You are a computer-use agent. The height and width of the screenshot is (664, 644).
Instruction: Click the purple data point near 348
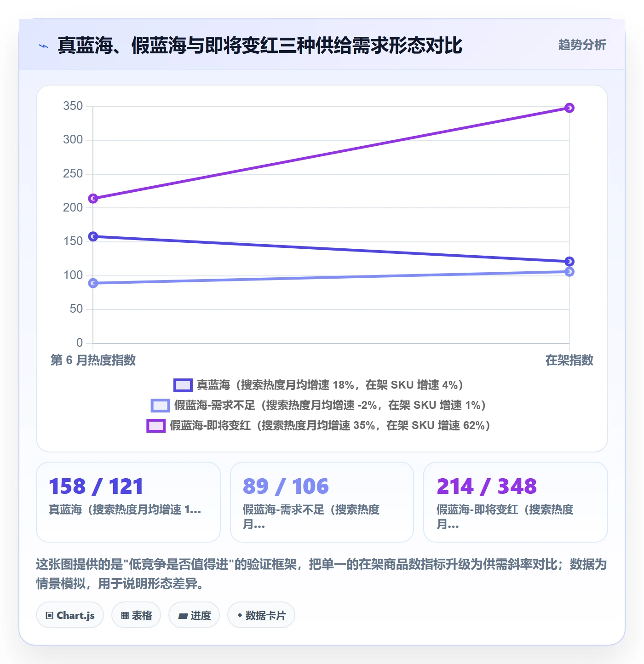click(569, 108)
